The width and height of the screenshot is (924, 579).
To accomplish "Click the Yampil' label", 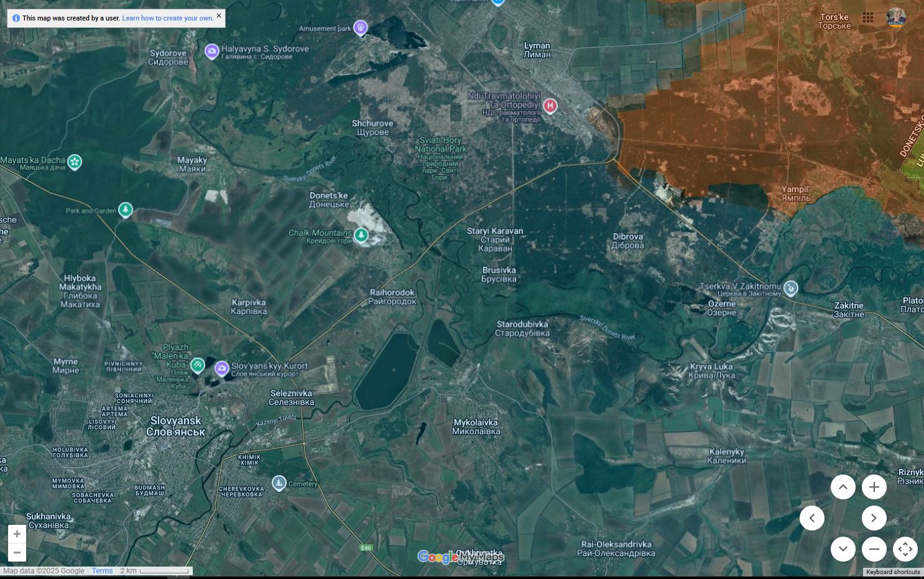I will 796,193.
